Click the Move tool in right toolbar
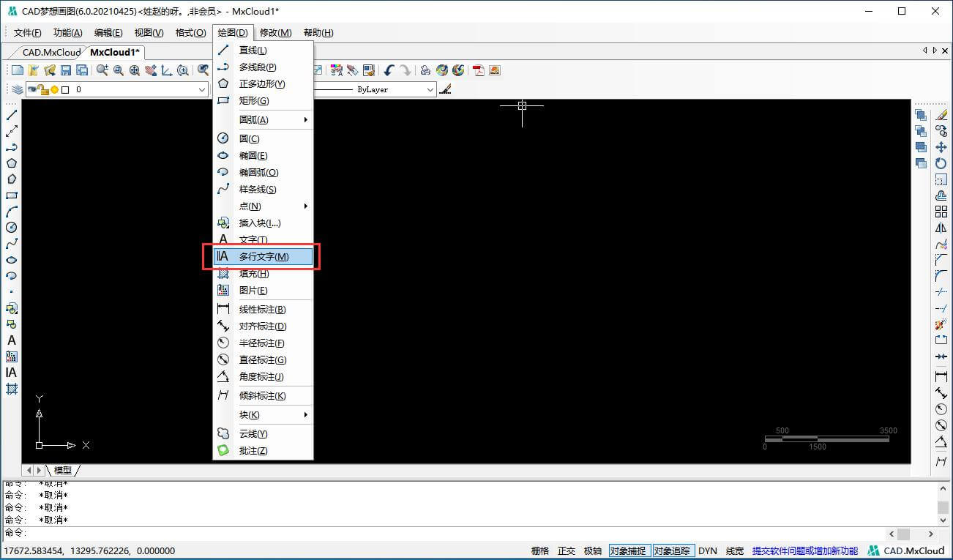The width and height of the screenshot is (953, 560). click(x=941, y=148)
